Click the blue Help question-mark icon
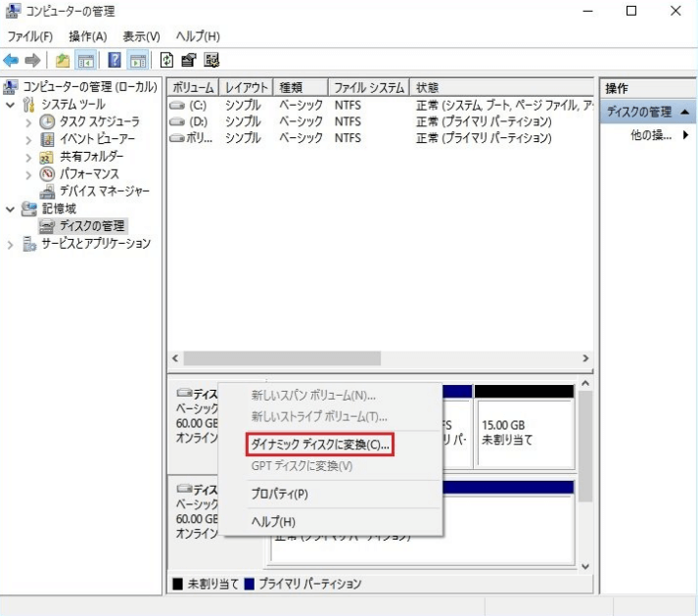 click(x=115, y=60)
